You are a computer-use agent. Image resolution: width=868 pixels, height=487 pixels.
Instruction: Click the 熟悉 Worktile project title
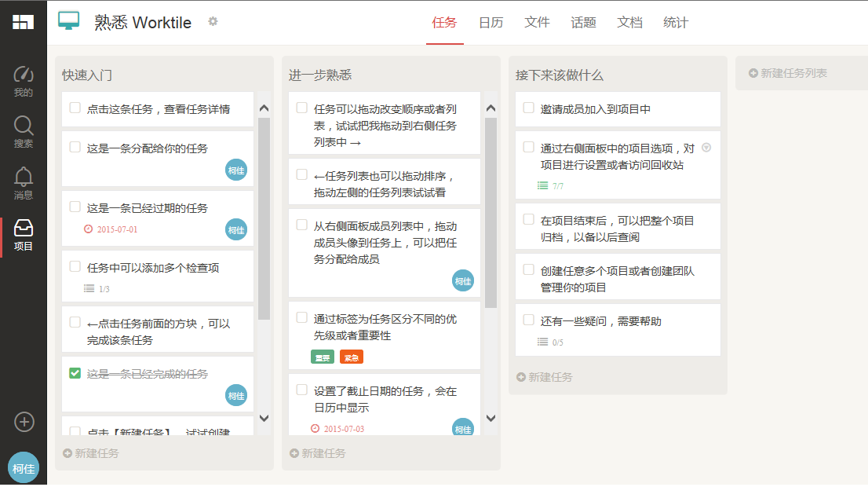143,22
